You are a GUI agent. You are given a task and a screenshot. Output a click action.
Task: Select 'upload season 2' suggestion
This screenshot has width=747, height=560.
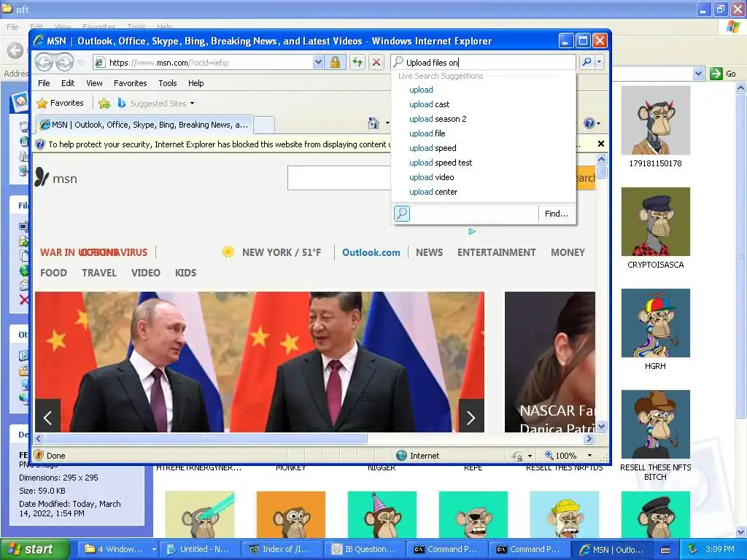click(438, 119)
